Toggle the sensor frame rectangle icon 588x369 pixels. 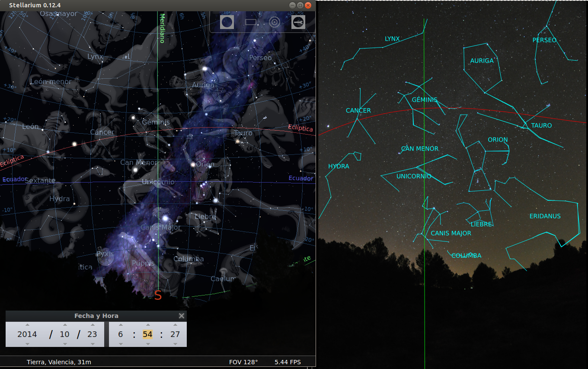pyautogui.click(x=251, y=22)
